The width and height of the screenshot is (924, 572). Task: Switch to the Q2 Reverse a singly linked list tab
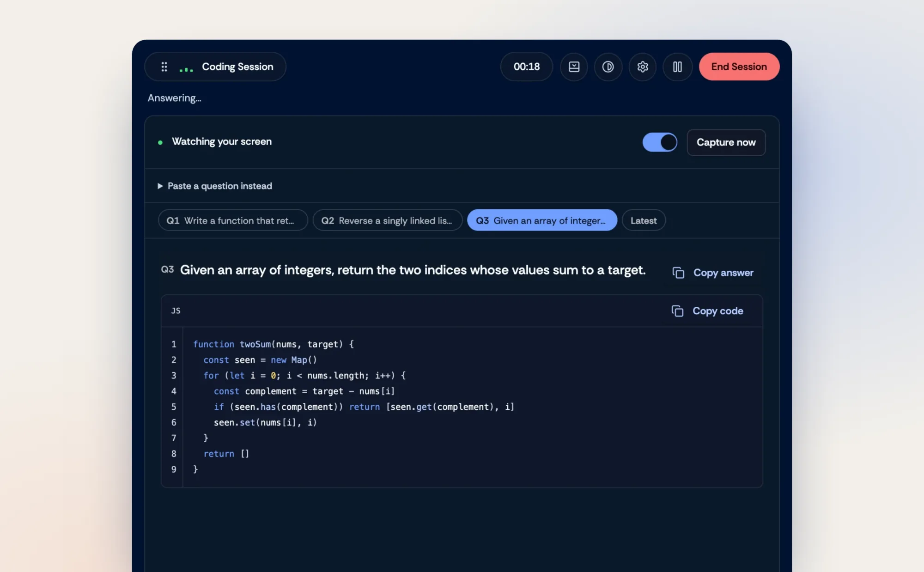[388, 220]
